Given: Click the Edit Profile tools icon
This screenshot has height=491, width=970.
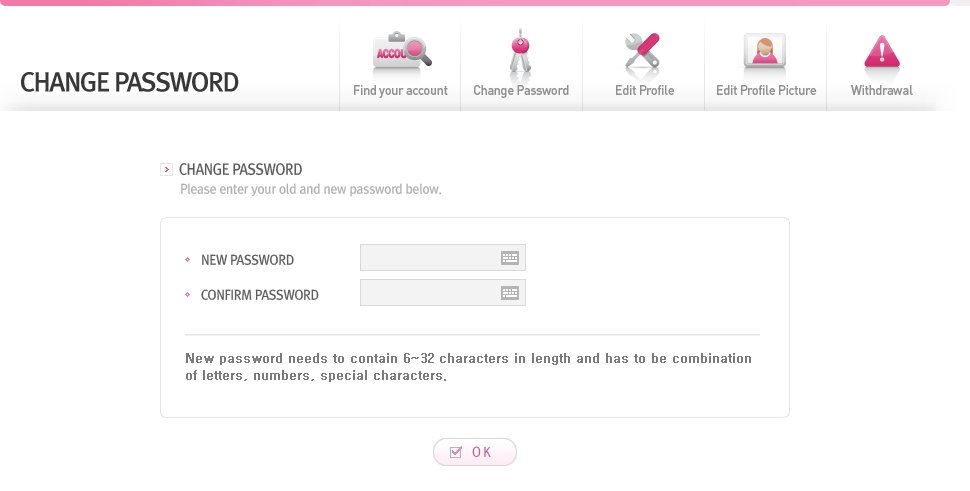Looking at the screenshot, I should (643, 53).
